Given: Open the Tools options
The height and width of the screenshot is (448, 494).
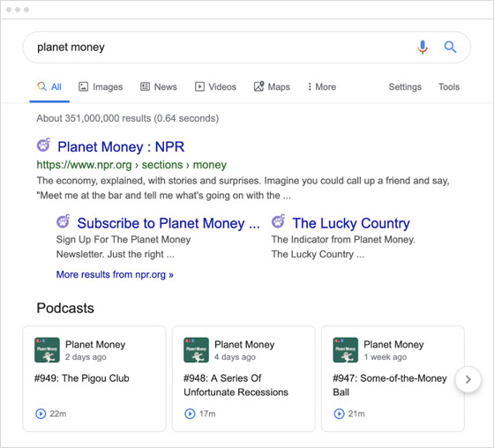Looking at the screenshot, I should 449,86.
